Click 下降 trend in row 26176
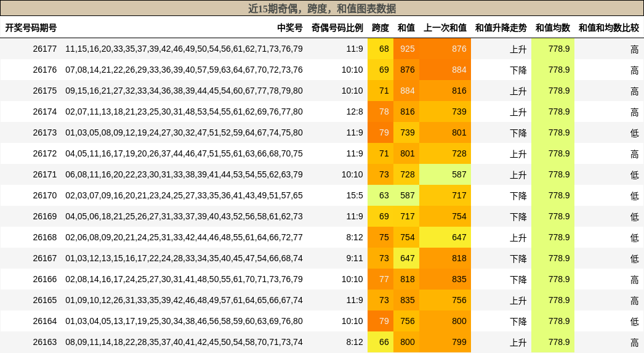Screen dimensions: 644x353 pyautogui.click(x=518, y=70)
